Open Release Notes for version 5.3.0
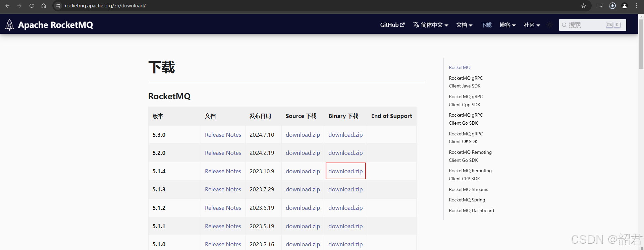This screenshot has width=644, height=250. click(x=223, y=135)
